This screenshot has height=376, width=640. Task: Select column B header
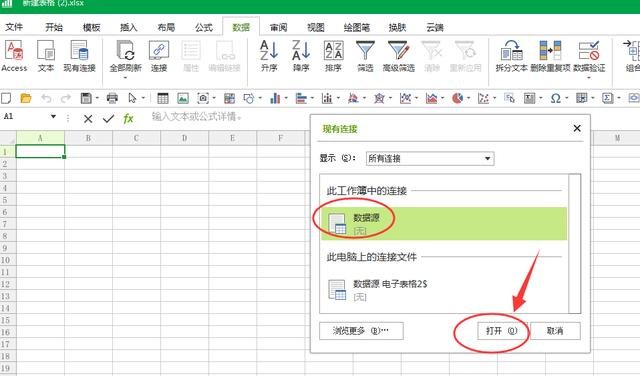88,138
